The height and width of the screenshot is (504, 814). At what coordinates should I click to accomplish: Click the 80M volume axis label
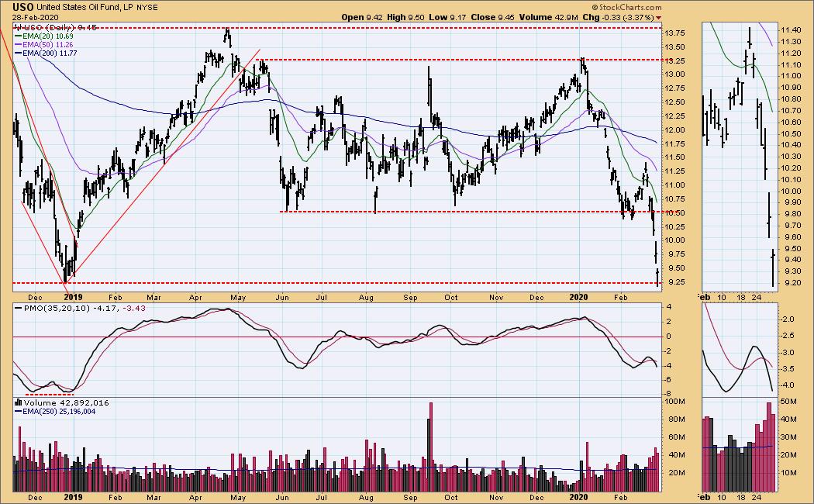[675, 419]
